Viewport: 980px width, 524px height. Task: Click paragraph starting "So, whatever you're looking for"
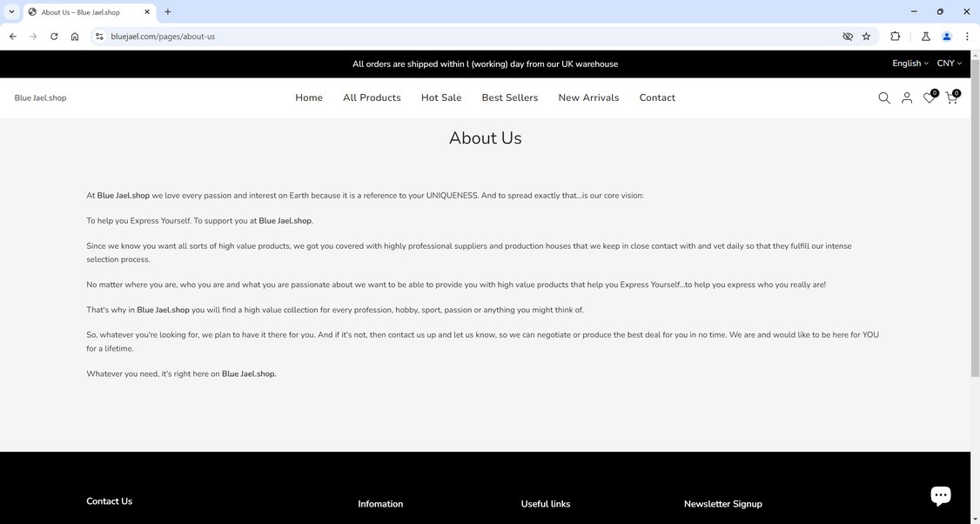click(x=482, y=341)
